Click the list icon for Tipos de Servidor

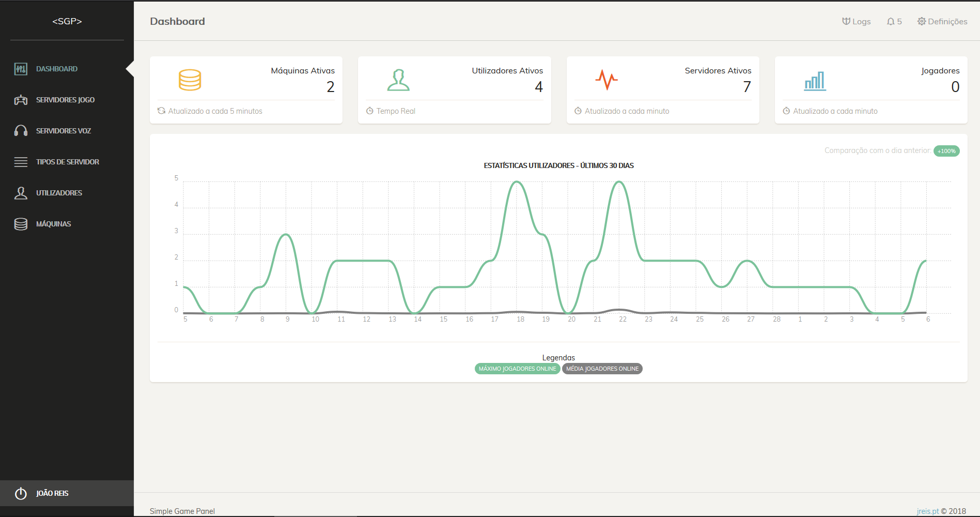(x=21, y=162)
